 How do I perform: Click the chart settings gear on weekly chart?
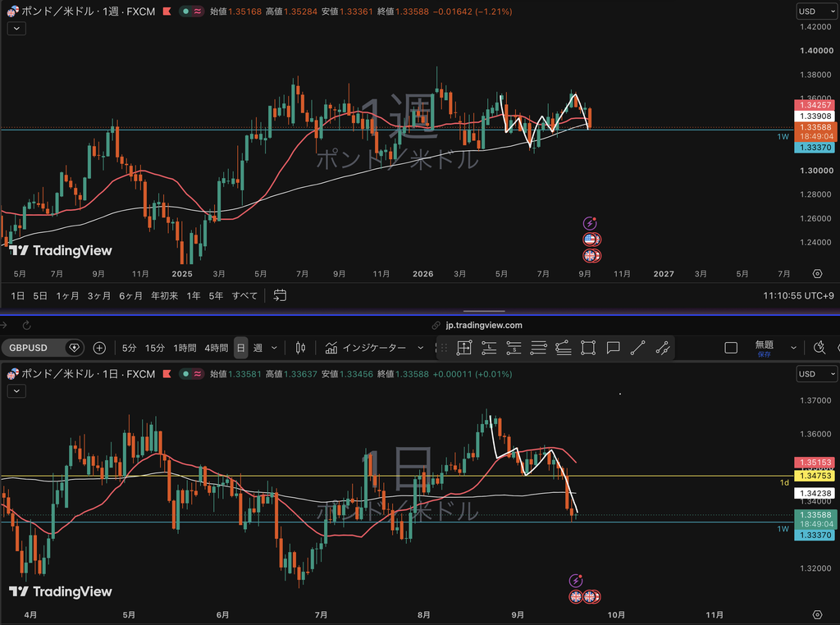(817, 274)
